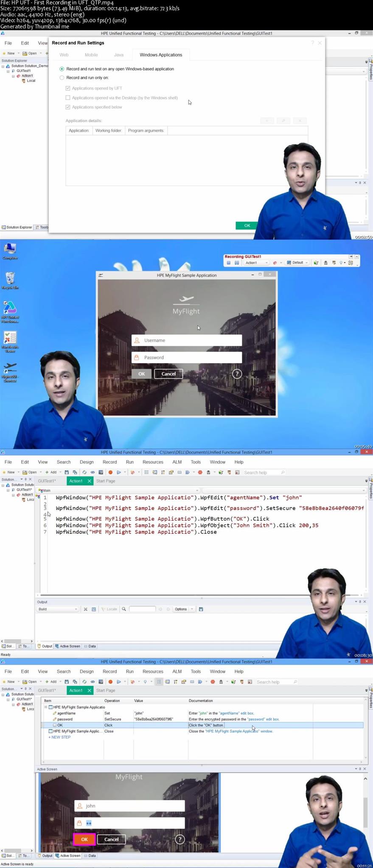Viewport: 373px width, 868px height.
Task: Collapse the HPE MyFlight Sample Applicatio tree row
Action: [x=46, y=707]
